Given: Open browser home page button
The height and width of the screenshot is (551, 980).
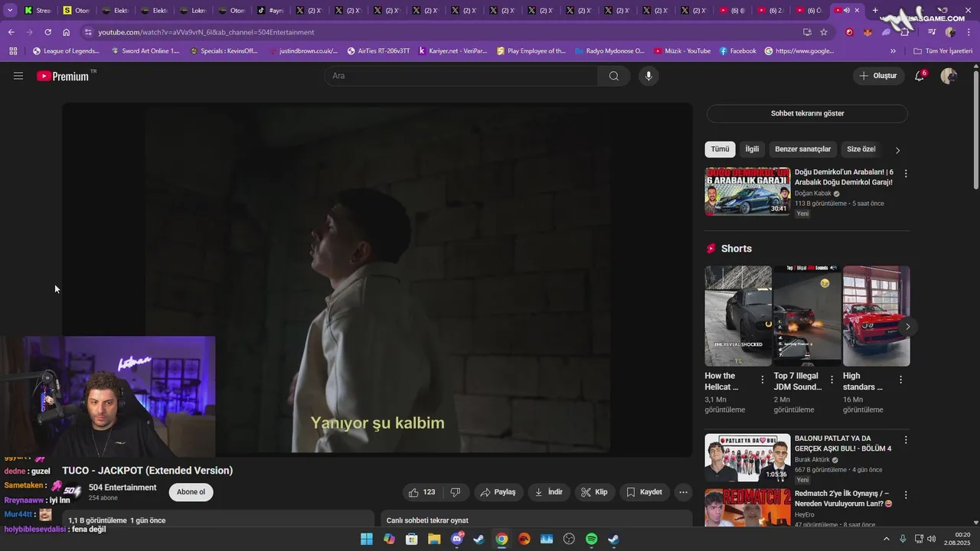Looking at the screenshot, I should (66, 32).
